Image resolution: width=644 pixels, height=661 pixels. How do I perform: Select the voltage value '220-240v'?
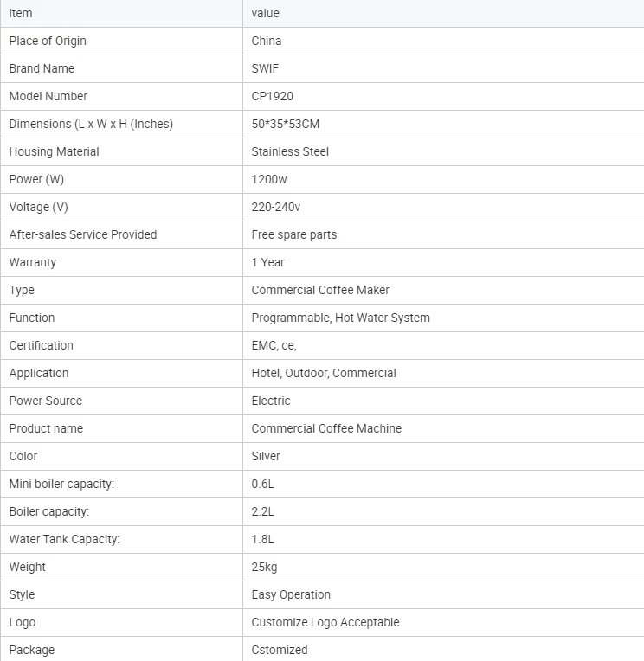pyautogui.click(x=276, y=207)
